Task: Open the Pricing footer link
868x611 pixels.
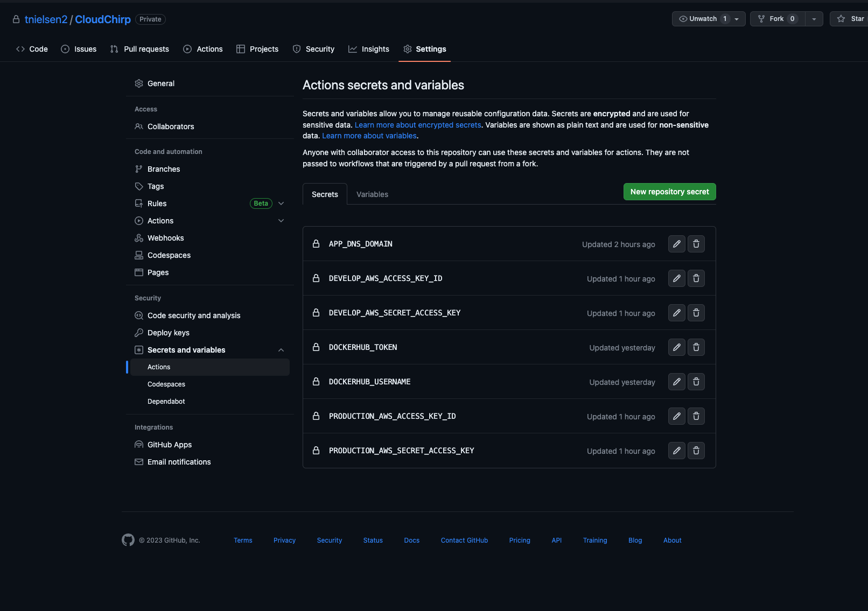Action: [520, 540]
